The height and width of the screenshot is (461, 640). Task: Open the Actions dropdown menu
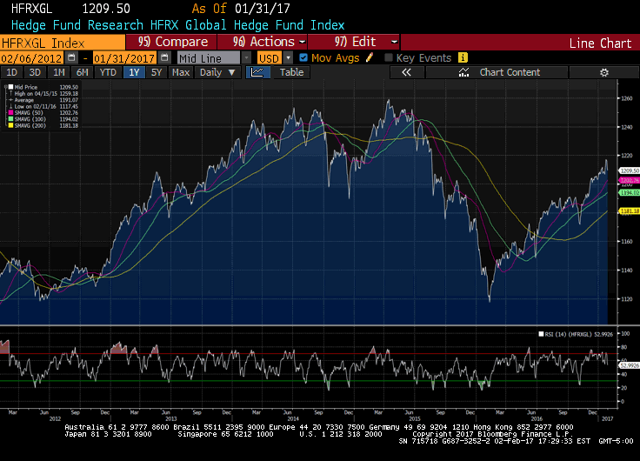pos(262,42)
